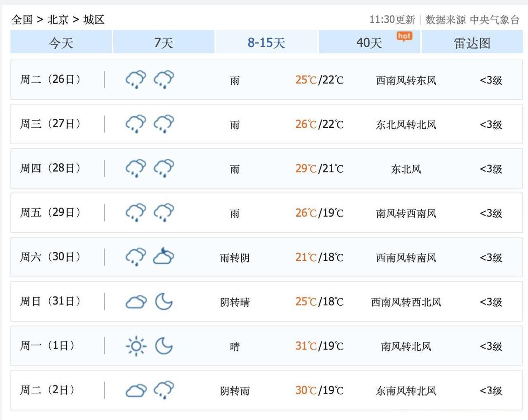The width and height of the screenshot is (528, 420).
Task: Click the sunny icon for 周一 1日
Action: (x=136, y=346)
